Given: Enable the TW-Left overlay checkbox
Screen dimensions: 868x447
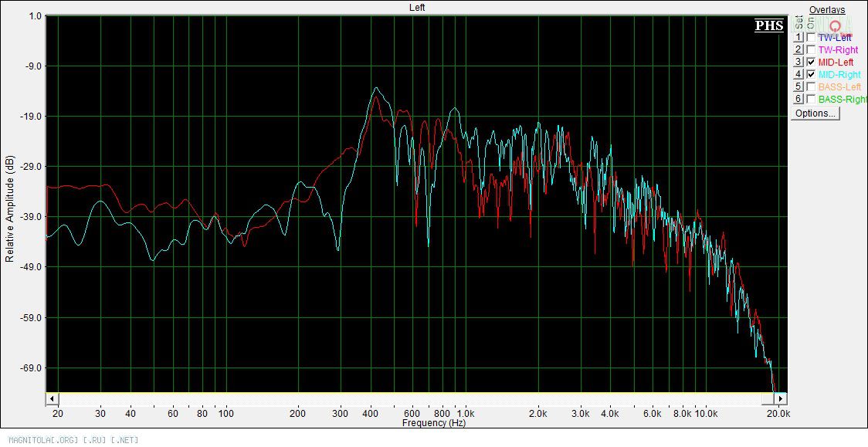Looking at the screenshot, I should pos(811,37).
